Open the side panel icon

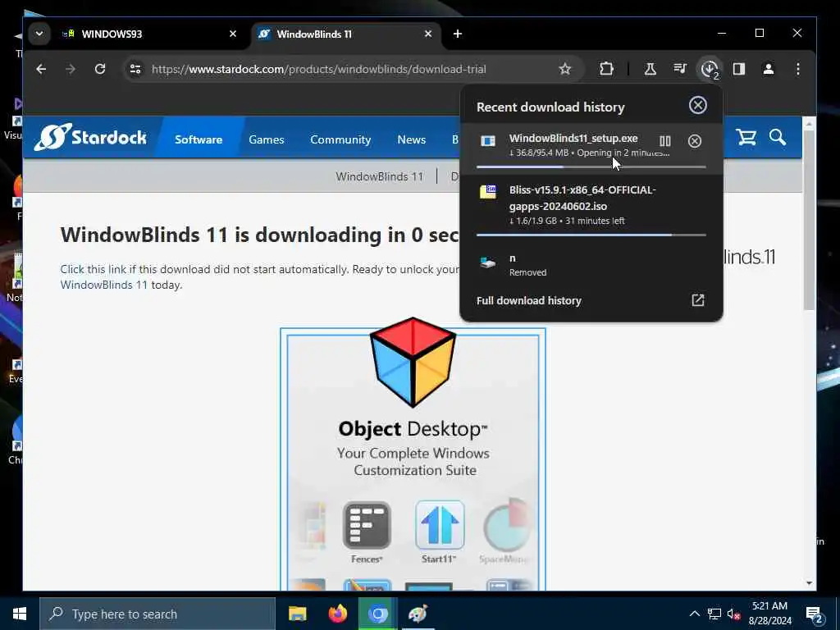click(x=739, y=69)
